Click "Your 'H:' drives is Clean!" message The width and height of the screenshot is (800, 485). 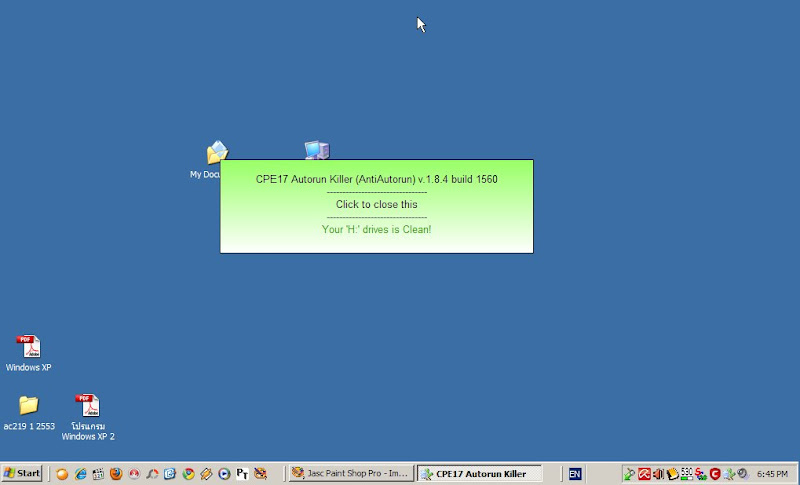click(377, 229)
